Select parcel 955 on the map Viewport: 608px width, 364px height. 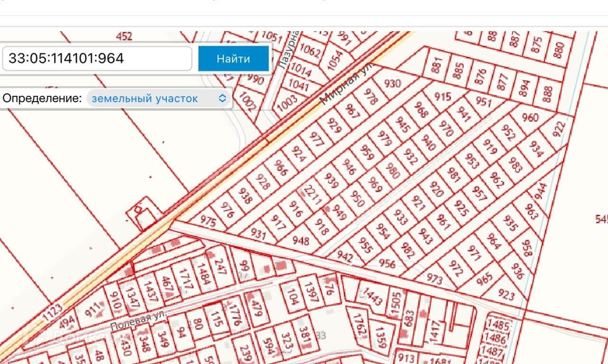click(365, 245)
